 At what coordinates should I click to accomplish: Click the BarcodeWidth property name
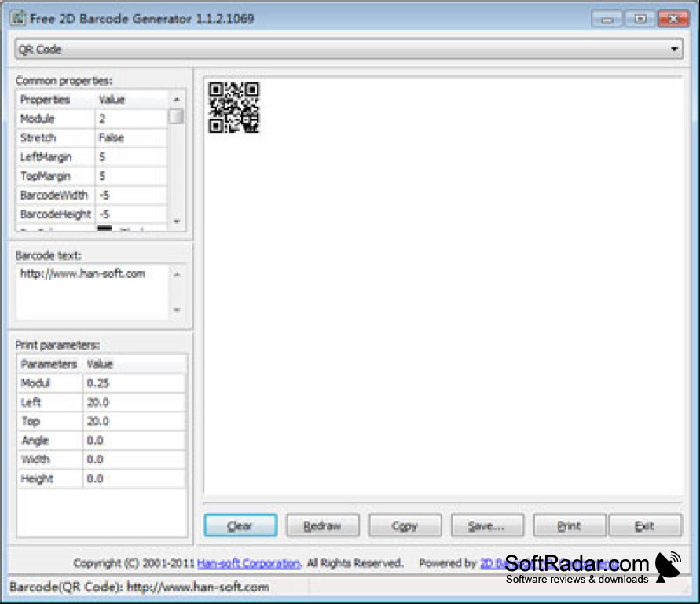56,195
